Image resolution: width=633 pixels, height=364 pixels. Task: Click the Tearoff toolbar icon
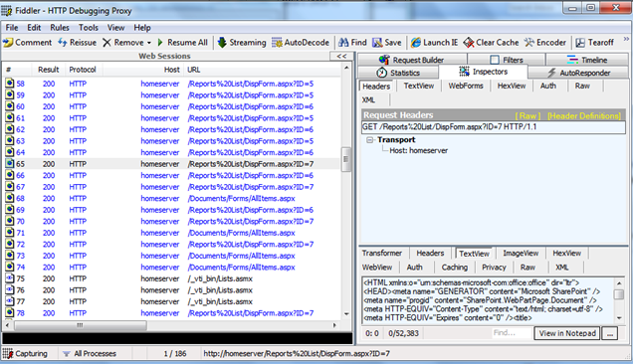coord(580,43)
